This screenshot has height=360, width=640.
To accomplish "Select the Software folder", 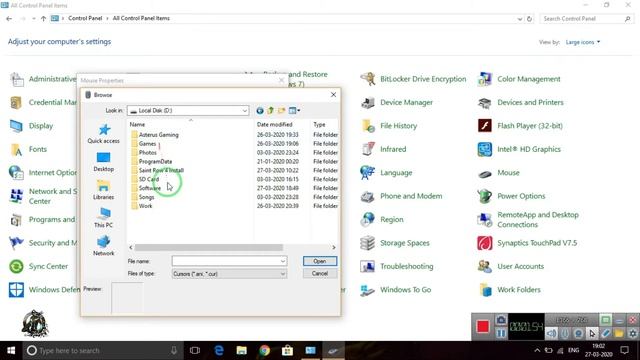I will 146,188.
